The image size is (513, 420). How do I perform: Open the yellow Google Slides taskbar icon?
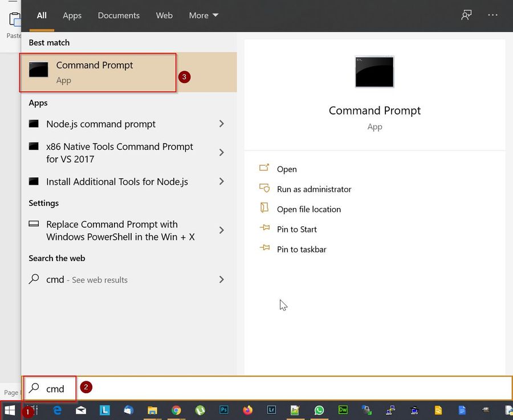438,410
